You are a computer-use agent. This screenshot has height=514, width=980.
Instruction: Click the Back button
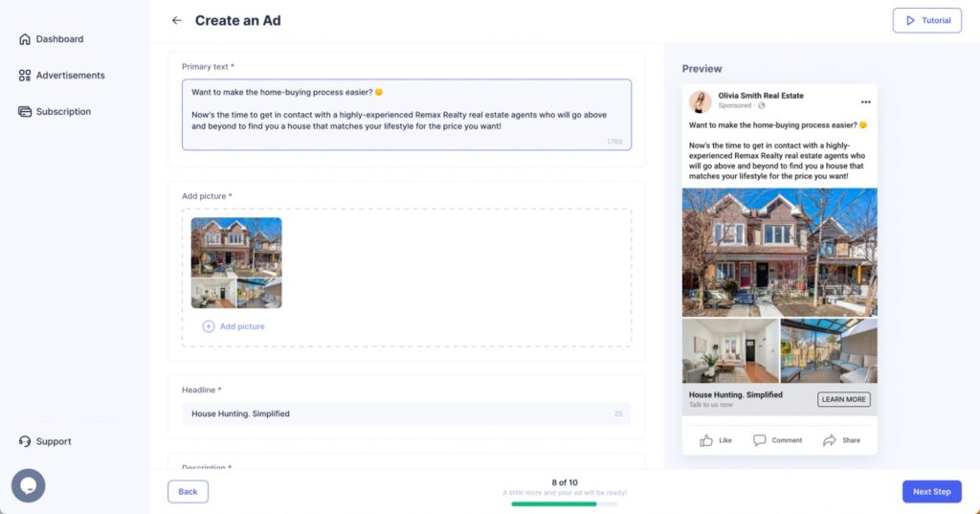pyautogui.click(x=189, y=491)
